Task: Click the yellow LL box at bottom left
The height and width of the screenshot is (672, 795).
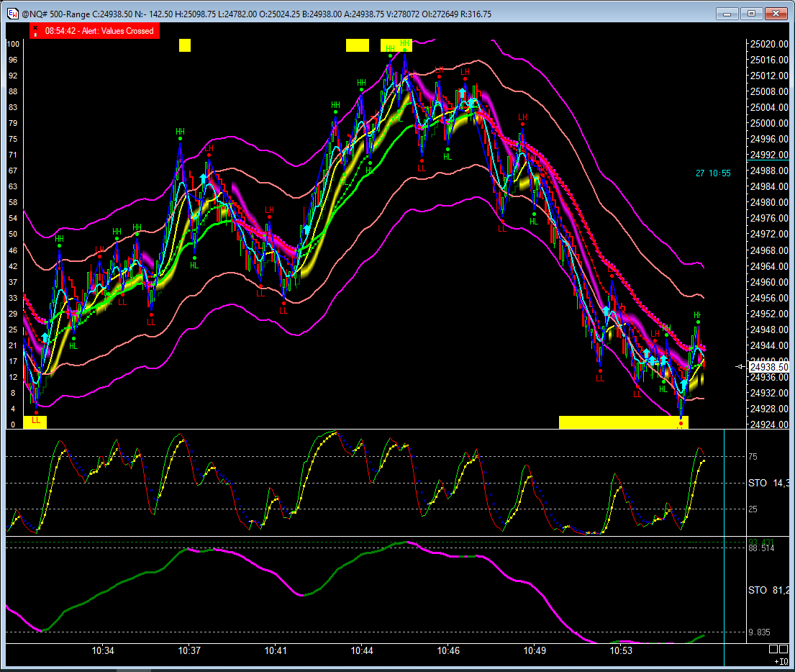Action: [x=35, y=422]
